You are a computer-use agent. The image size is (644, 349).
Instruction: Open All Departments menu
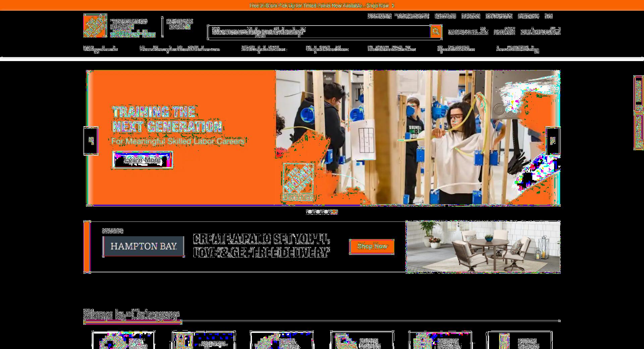click(x=101, y=49)
